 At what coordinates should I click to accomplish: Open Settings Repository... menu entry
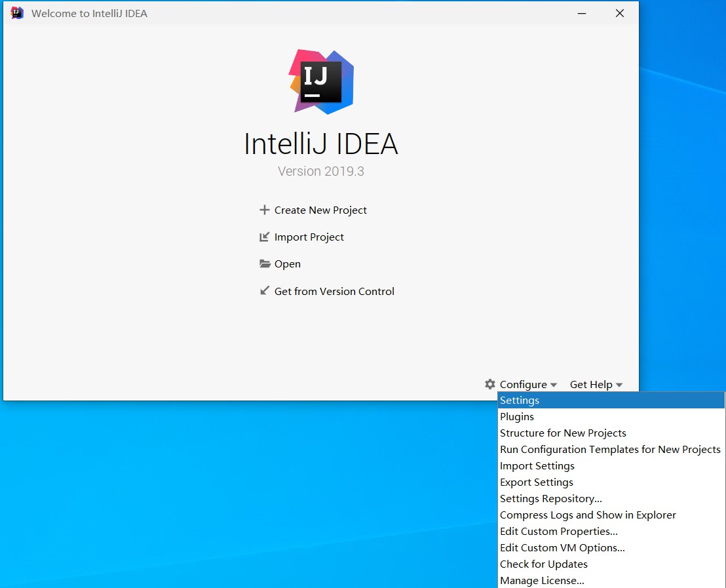point(551,499)
